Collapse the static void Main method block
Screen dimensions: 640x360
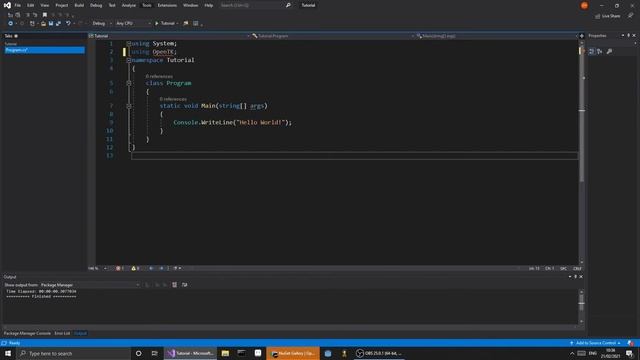[129, 106]
